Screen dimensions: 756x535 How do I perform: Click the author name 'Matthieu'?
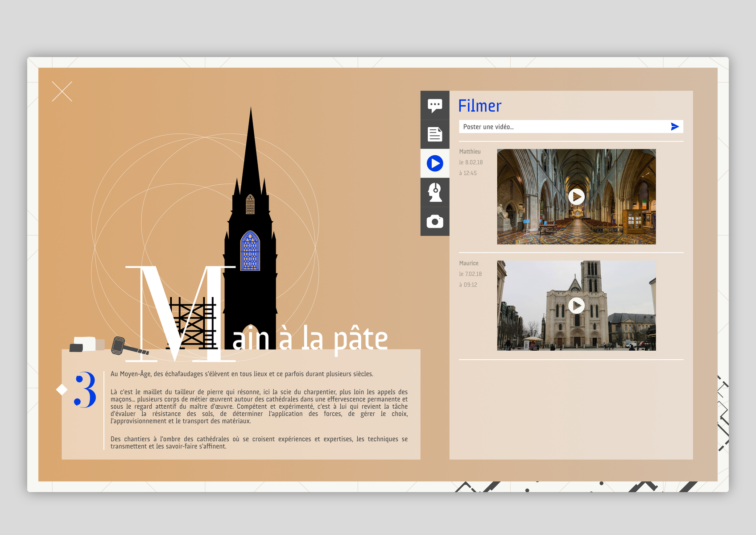pyautogui.click(x=470, y=152)
